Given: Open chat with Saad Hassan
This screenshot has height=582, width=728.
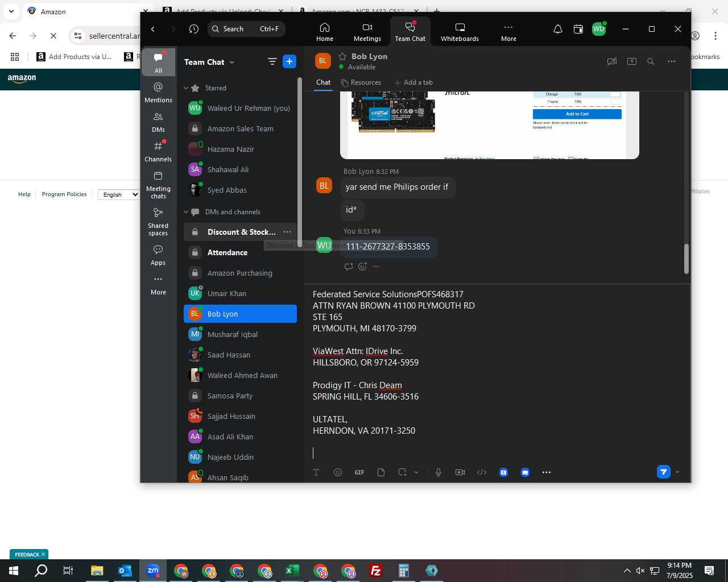Looking at the screenshot, I should (240, 355).
